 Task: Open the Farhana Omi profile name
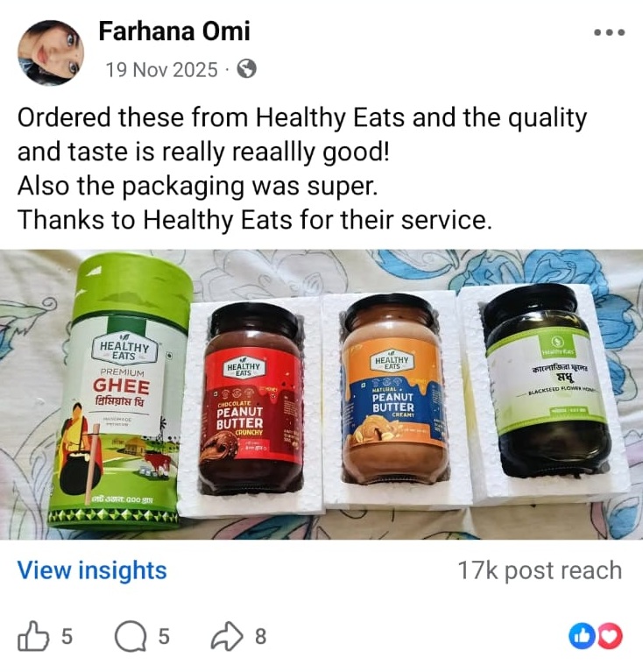174,32
